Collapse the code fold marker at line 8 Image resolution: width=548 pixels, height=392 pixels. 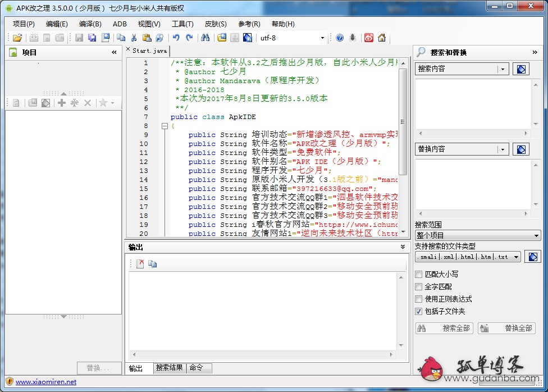(165, 126)
